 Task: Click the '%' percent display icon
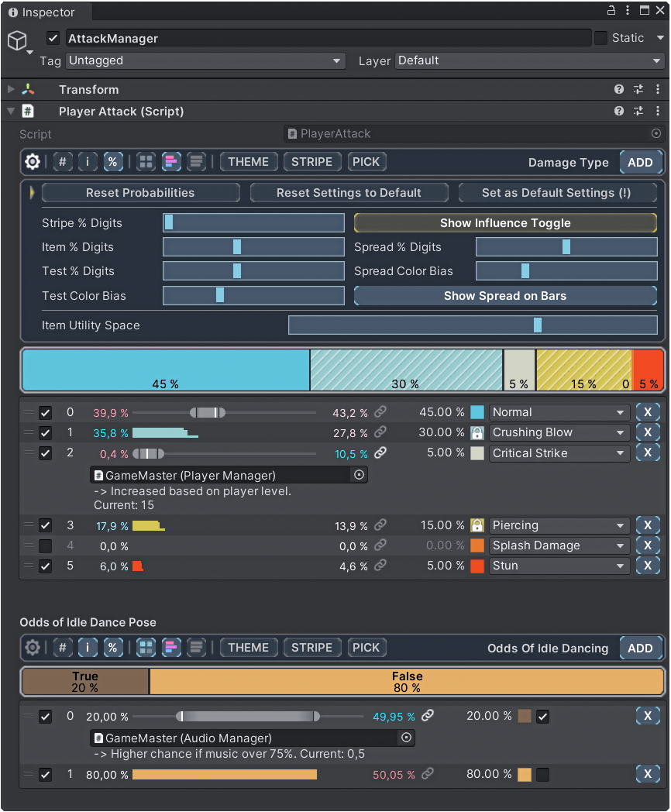[113, 161]
